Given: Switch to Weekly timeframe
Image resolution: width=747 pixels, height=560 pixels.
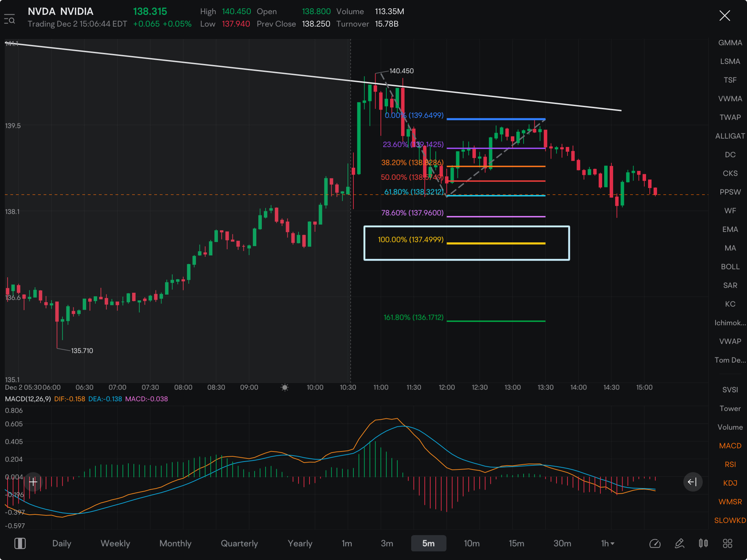Looking at the screenshot, I should coord(115,543).
